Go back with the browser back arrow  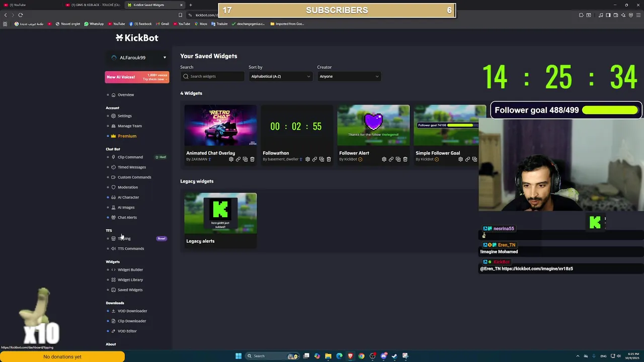tap(6, 15)
